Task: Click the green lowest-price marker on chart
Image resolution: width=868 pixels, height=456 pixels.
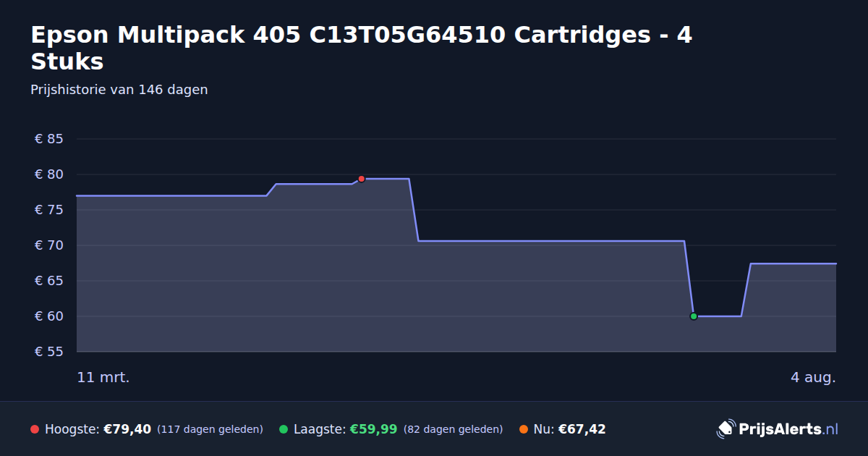Action: 694,316
